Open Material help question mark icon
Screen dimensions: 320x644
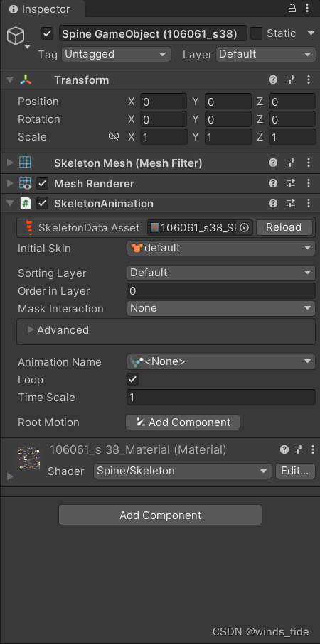[x=284, y=449]
